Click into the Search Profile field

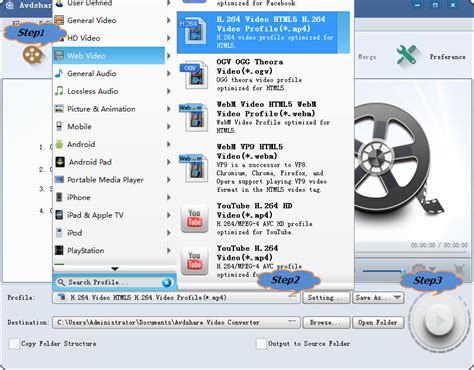click(113, 282)
